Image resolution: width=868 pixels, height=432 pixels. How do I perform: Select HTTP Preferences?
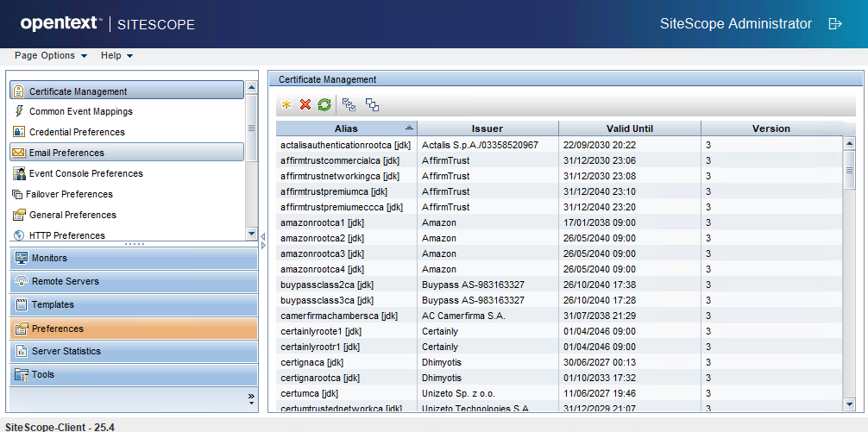click(127, 235)
